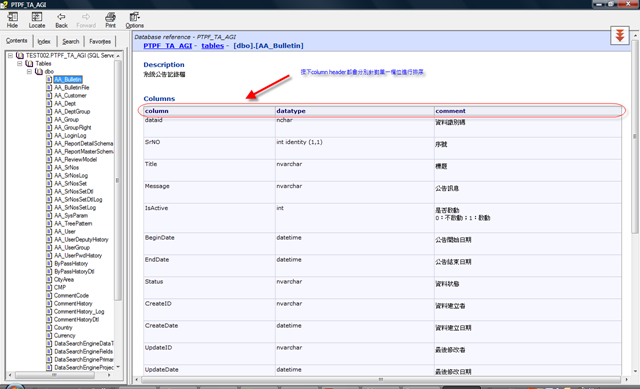Click the orange double-arrow icon at top right
The height and width of the screenshot is (389, 640).
pyautogui.click(x=620, y=36)
